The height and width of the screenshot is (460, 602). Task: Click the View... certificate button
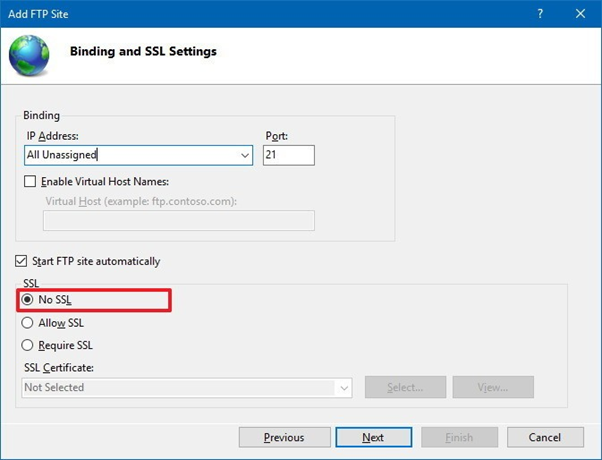(493, 387)
